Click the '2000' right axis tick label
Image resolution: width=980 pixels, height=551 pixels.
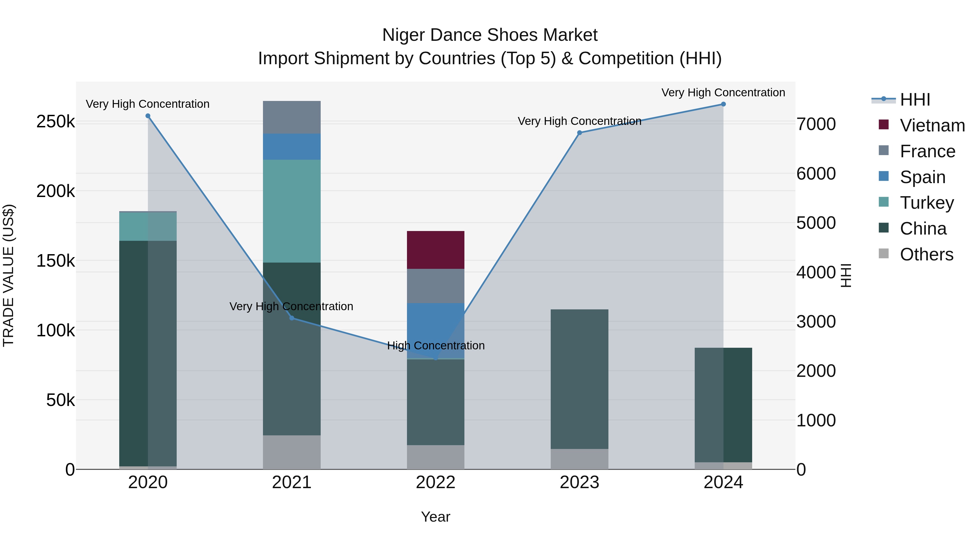click(816, 371)
